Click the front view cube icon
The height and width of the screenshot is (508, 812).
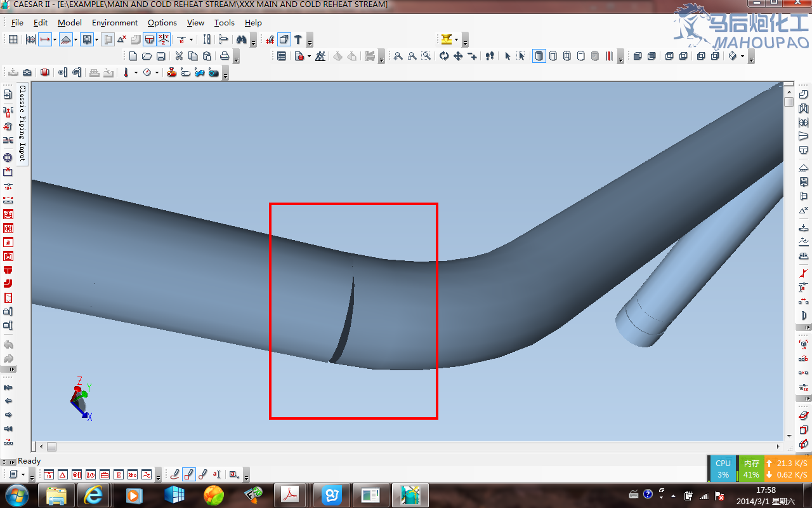click(638, 56)
